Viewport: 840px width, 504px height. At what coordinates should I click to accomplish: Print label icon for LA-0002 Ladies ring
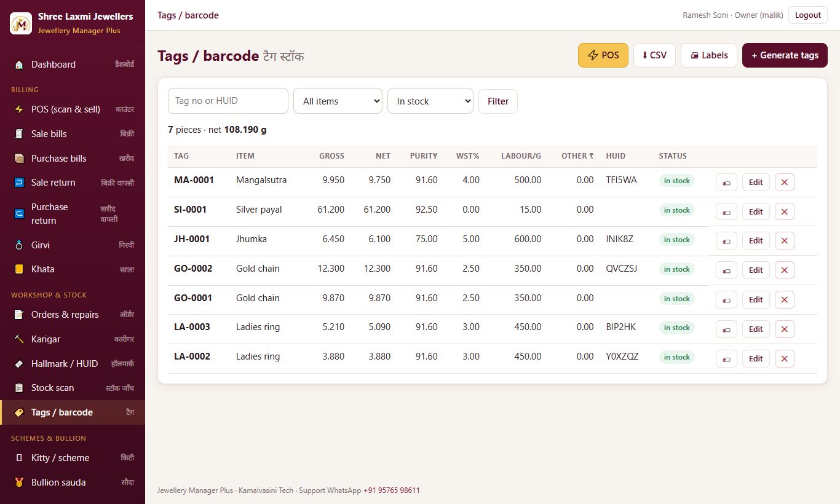coord(726,359)
